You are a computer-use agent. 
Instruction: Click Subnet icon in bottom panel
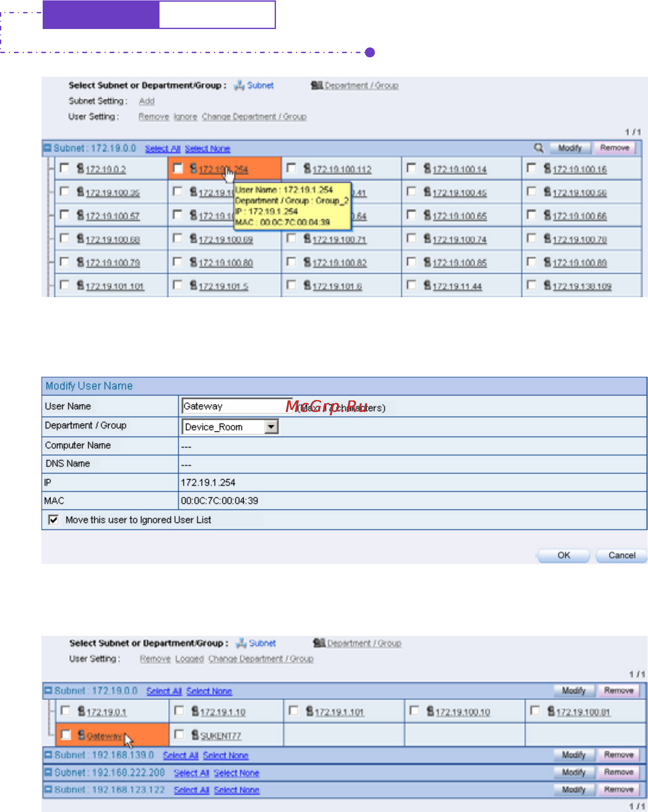pos(241,643)
